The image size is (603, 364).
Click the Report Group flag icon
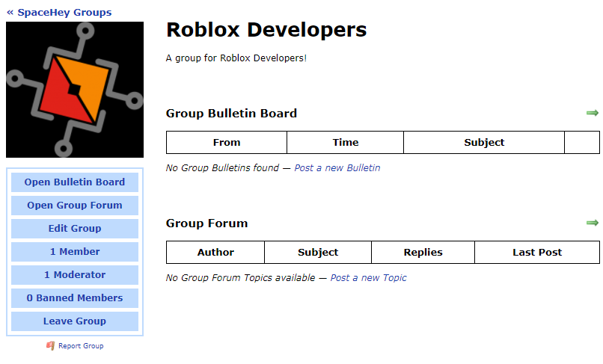[50, 346]
